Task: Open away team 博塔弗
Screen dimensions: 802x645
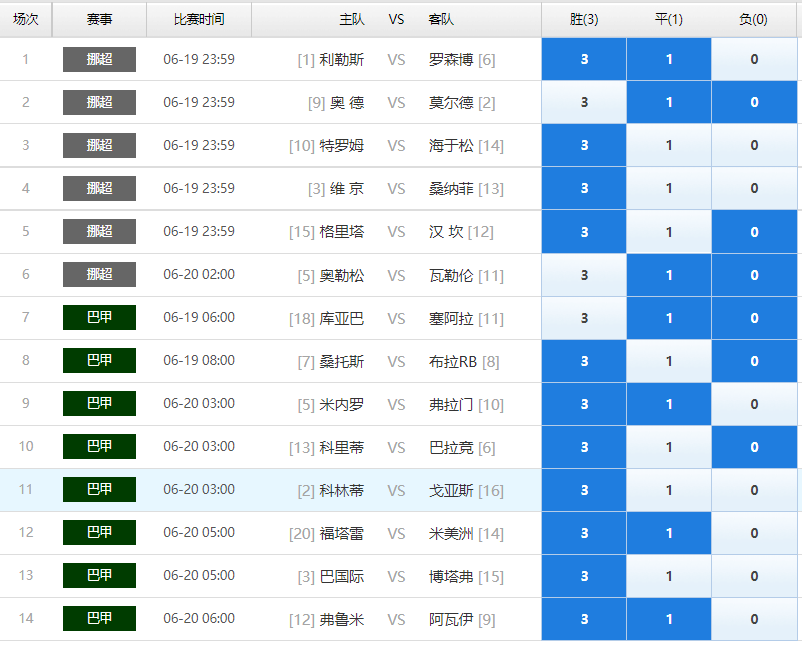Action: click(x=451, y=576)
